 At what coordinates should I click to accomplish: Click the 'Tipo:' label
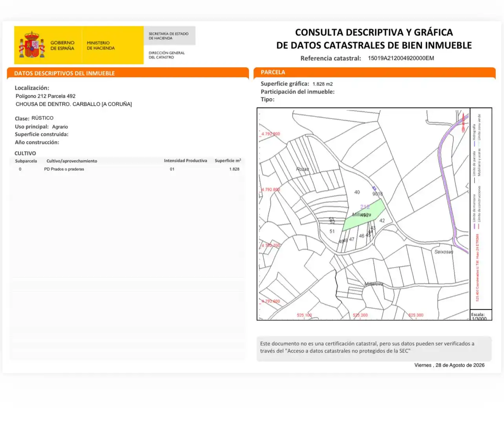tap(268, 99)
